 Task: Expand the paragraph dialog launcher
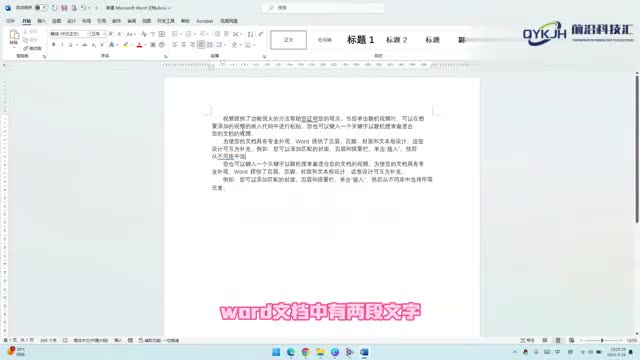pyautogui.click(x=264, y=56)
